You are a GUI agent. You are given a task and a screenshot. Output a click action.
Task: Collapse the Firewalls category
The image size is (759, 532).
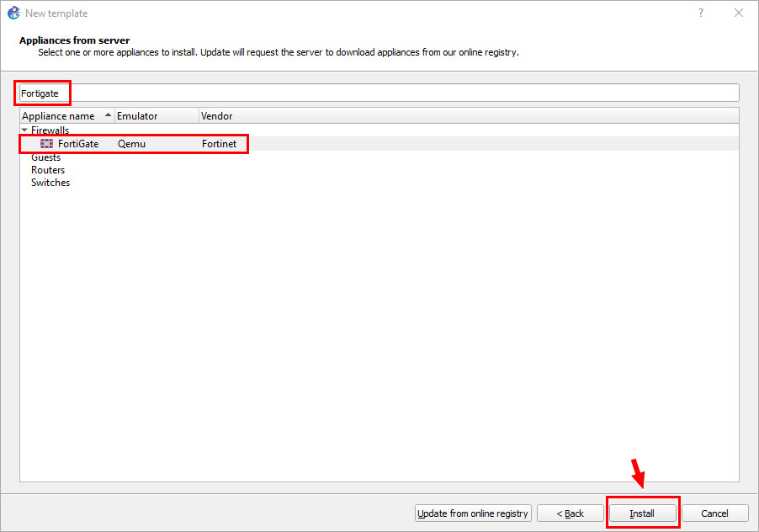pyautogui.click(x=24, y=130)
